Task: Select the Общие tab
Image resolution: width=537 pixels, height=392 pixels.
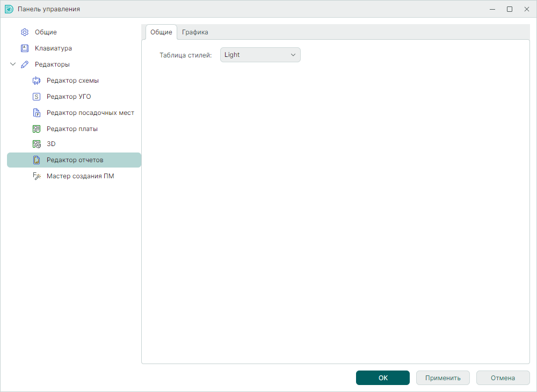Action: [161, 32]
